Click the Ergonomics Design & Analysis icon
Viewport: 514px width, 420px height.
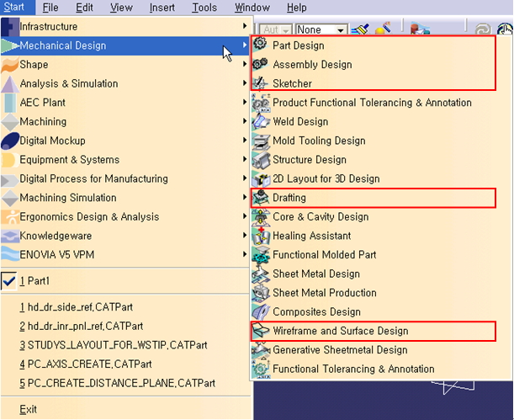[10, 216]
